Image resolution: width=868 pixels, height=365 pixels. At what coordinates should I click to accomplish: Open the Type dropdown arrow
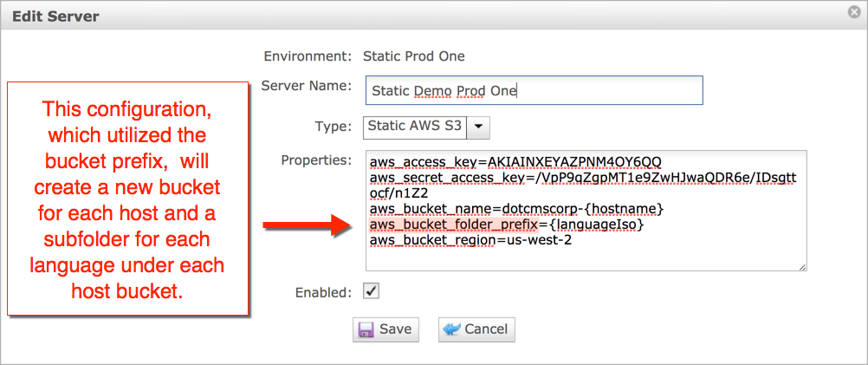(479, 127)
